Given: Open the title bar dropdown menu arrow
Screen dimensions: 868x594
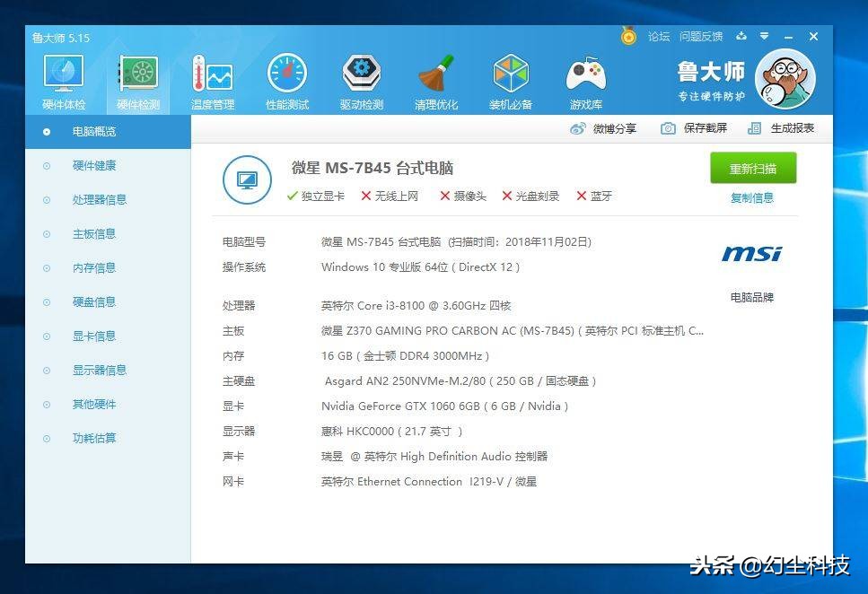Looking at the screenshot, I should pyautogui.click(x=765, y=37).
